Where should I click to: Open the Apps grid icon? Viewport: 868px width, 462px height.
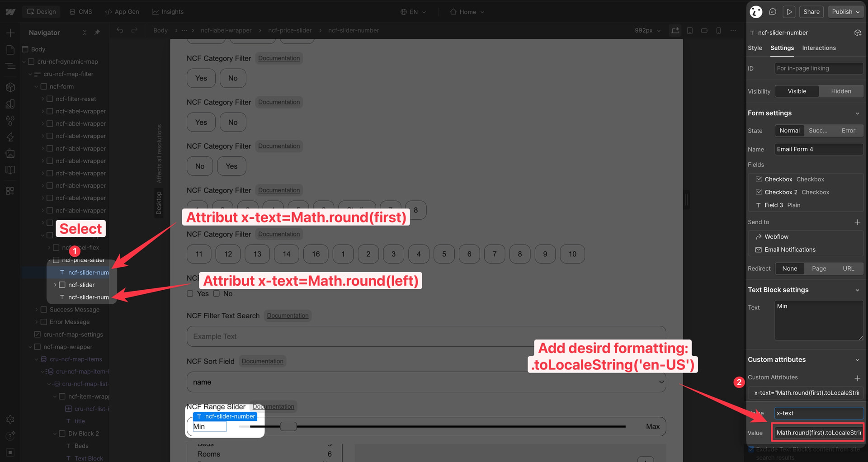pos(10,191)
